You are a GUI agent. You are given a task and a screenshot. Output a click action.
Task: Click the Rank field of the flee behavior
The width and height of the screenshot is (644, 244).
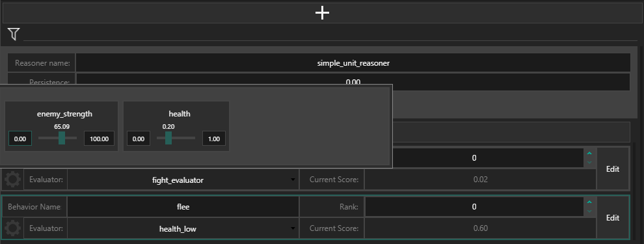click(474, 207)
